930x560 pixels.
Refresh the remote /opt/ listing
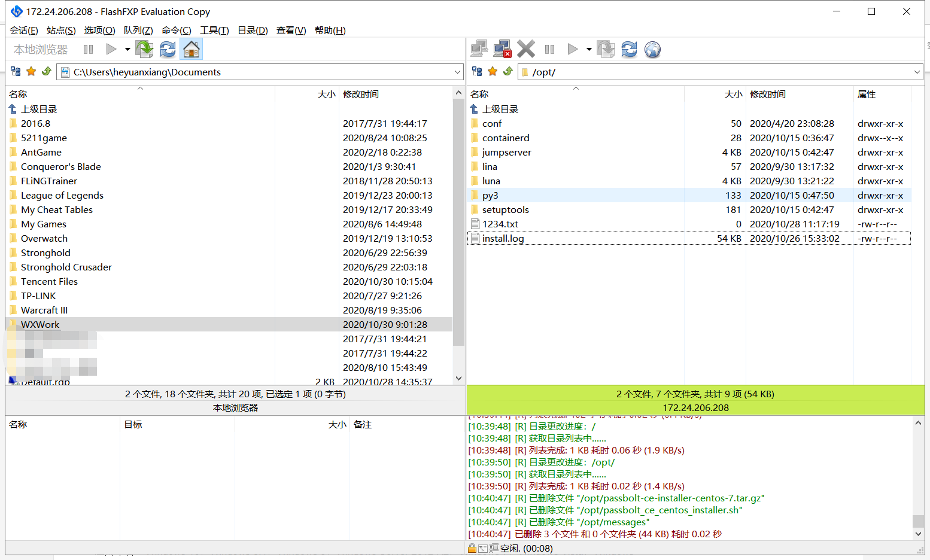pyautogui.click(x=629, y=49)
